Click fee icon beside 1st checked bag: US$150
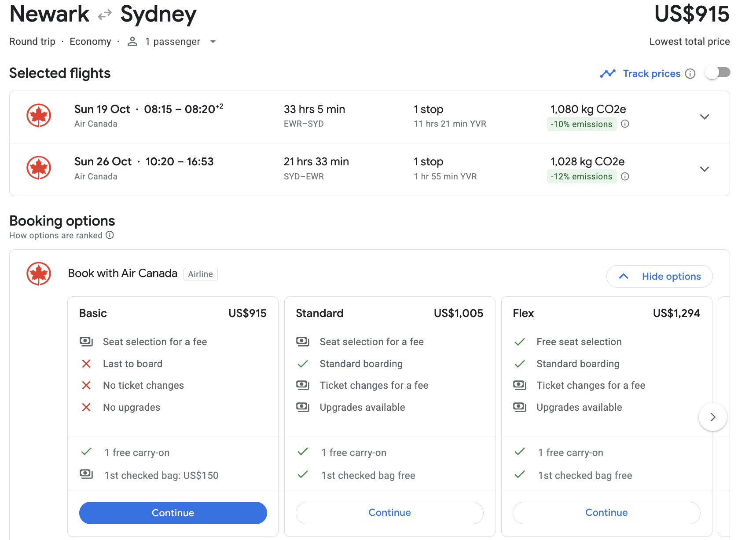 click(x=86, y=474)
